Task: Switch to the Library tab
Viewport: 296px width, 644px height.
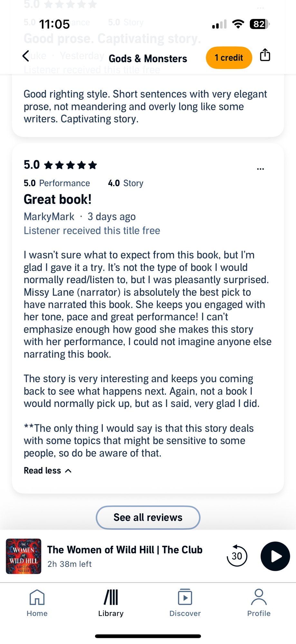Action: [x=111, y=603]
